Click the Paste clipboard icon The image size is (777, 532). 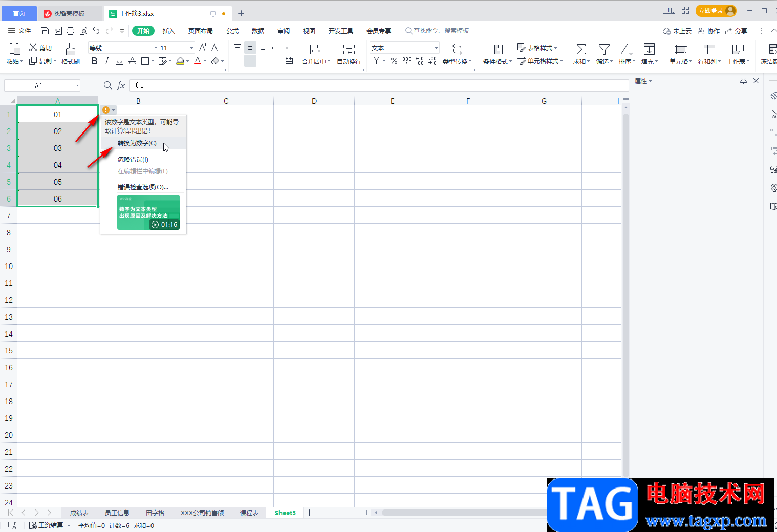(15, 49)
